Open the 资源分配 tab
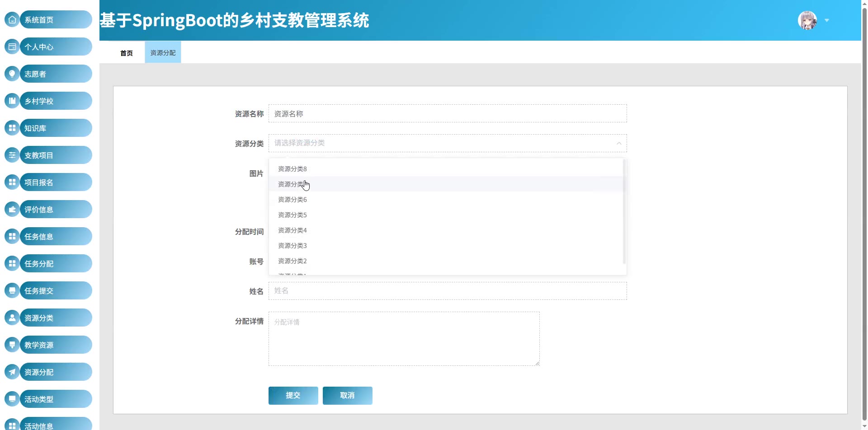Image resolution: width=868 pixels, height=430 pixels. point(163,53)
